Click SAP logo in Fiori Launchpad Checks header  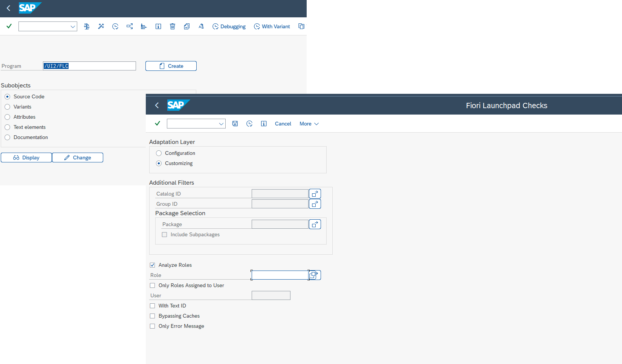[x=178, y=105]
